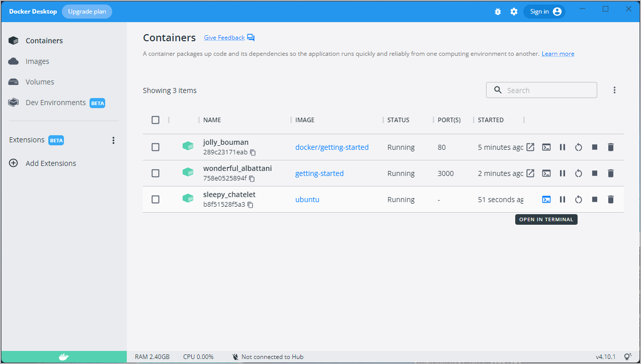This screenshot has height=364, width=641.
Task: Pause the wonderful_albattani container
Action: coord(563,173)
